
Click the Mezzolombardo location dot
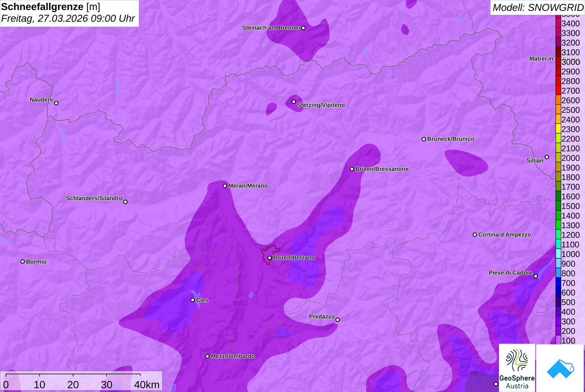click(207, 356)
